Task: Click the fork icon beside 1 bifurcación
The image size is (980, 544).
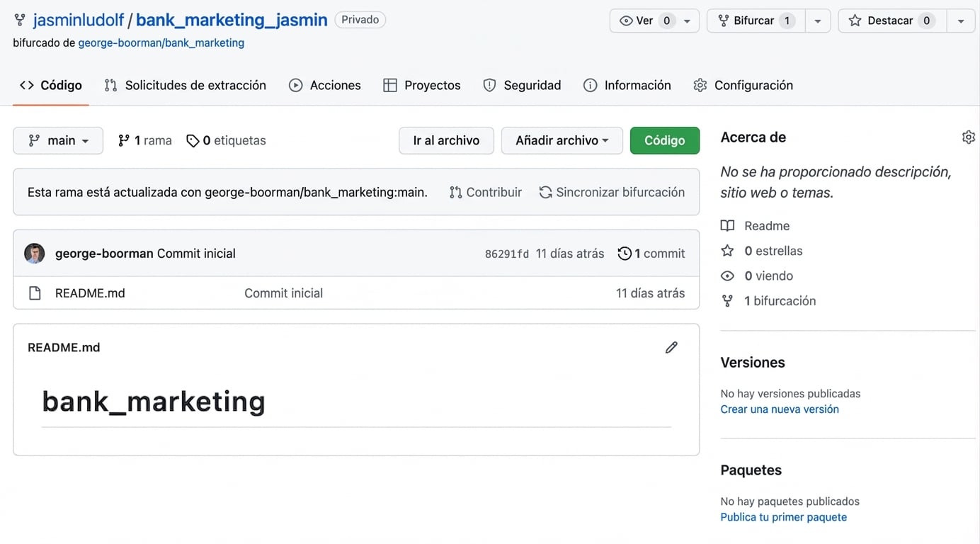Action: click(727, 301)
